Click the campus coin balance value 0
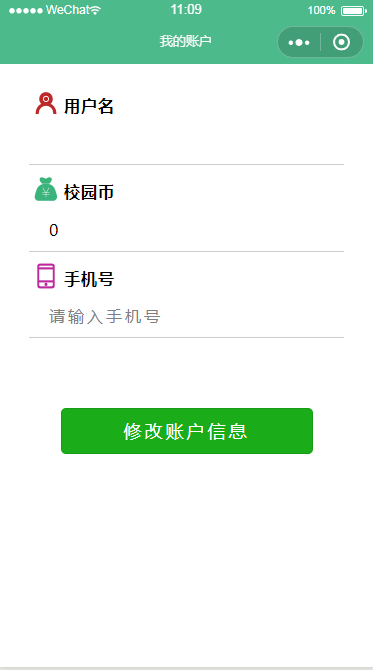 pyautogui.click(x=53, y=230)
